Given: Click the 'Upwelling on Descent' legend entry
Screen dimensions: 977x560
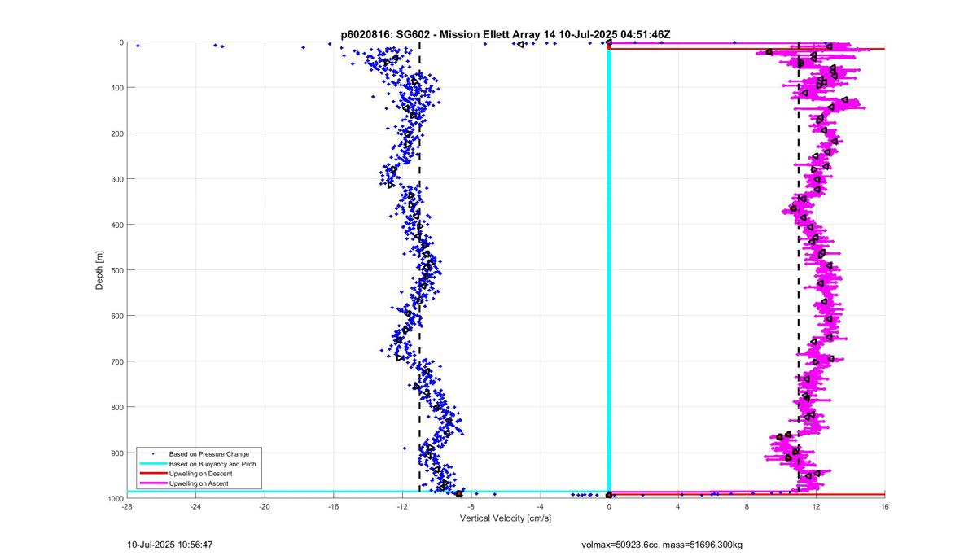Looking at the screenshot, I should (200, 474).
